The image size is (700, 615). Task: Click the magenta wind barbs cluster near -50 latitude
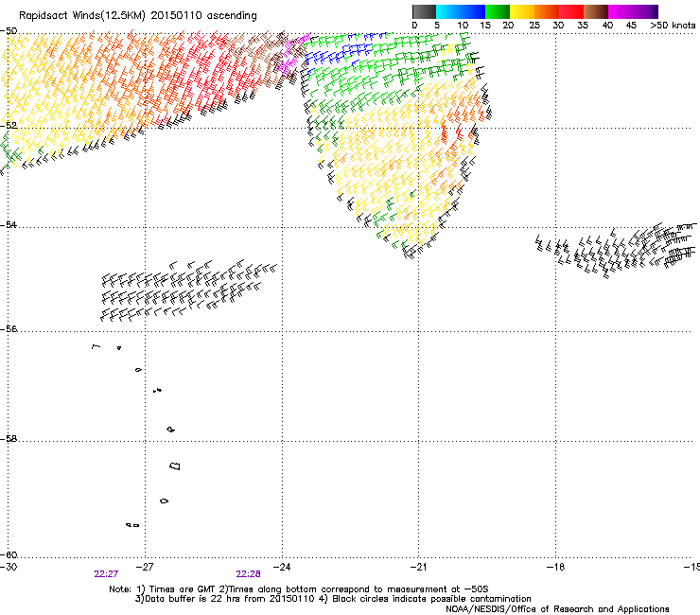(x=292, y=55)
